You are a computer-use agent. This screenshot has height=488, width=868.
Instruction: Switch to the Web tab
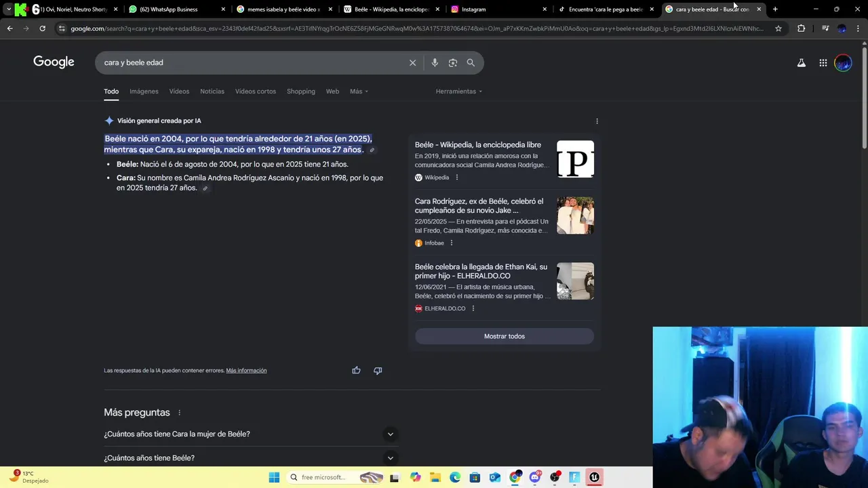(x=332, y=91)
